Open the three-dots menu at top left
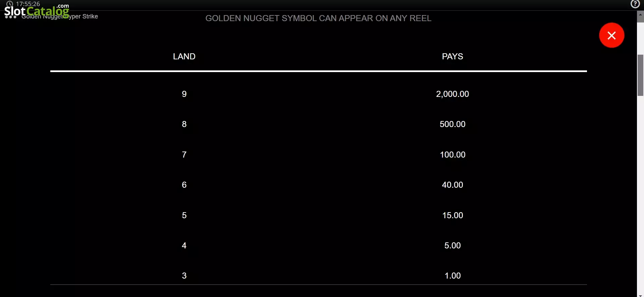 point(11,17)
